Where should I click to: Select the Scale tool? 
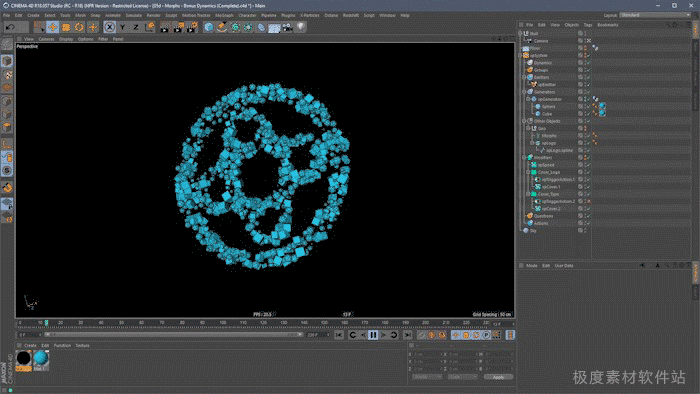pyautogui.click(x=66, y=27)
